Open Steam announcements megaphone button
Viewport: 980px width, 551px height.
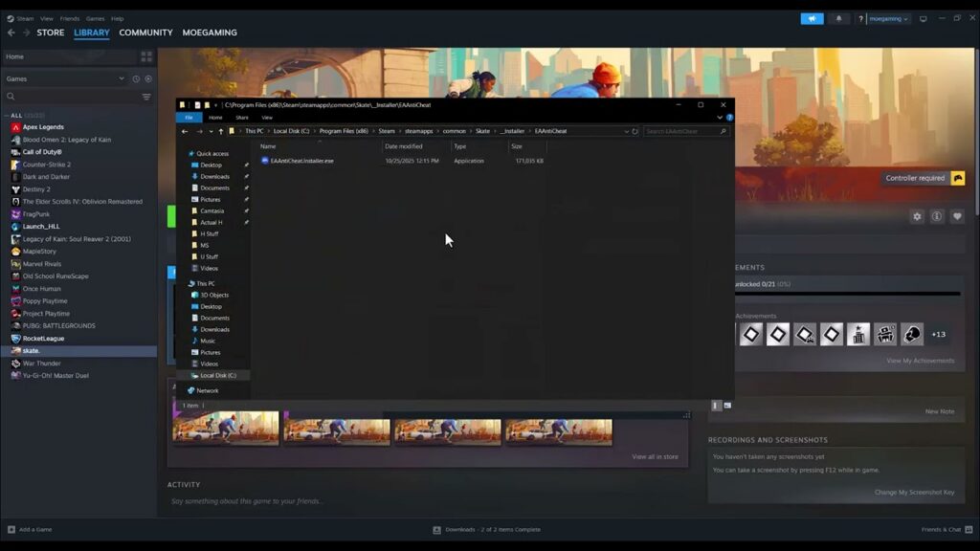pos(812,19)
